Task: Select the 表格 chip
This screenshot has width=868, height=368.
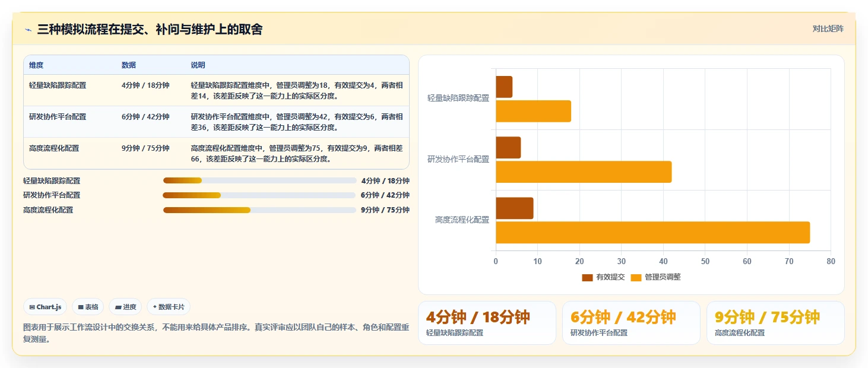Action: pos(88,307)
